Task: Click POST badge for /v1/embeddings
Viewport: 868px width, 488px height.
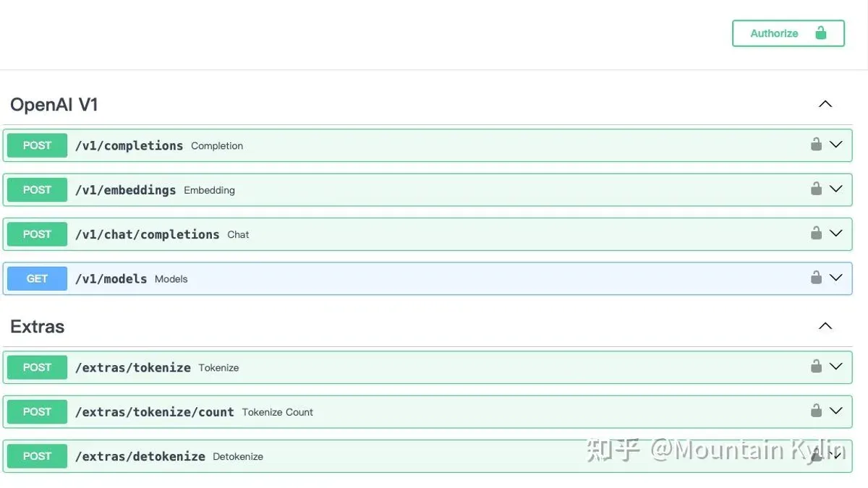Action: [x=37, y=190]
